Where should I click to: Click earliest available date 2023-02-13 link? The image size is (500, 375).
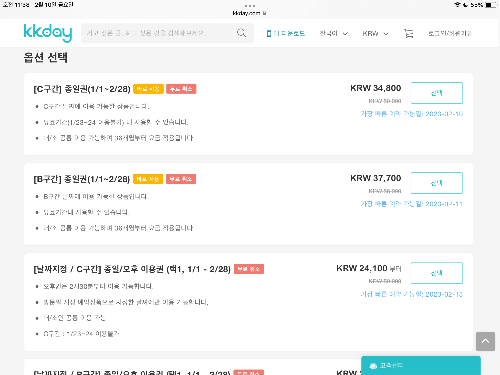[412, 294]
